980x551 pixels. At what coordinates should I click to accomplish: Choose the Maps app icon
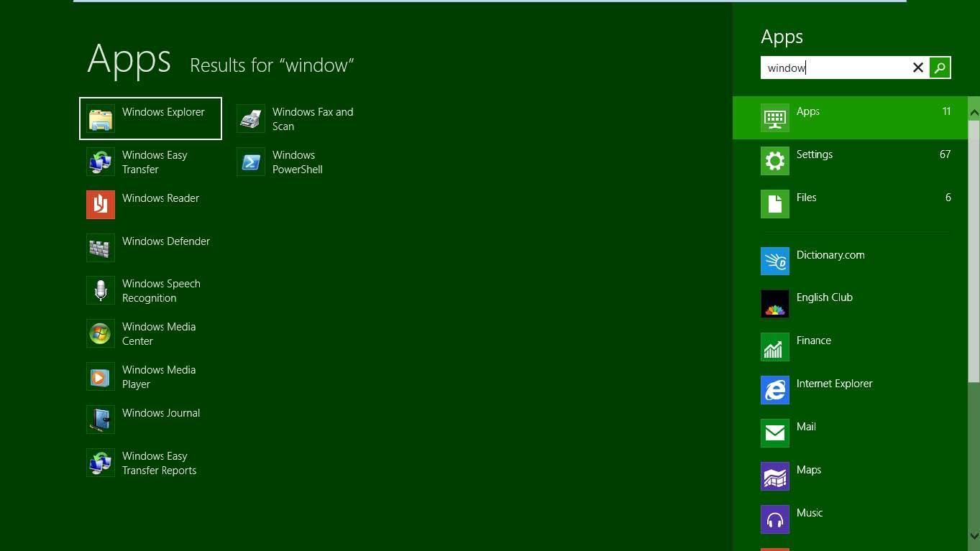(x=775, y=476)
